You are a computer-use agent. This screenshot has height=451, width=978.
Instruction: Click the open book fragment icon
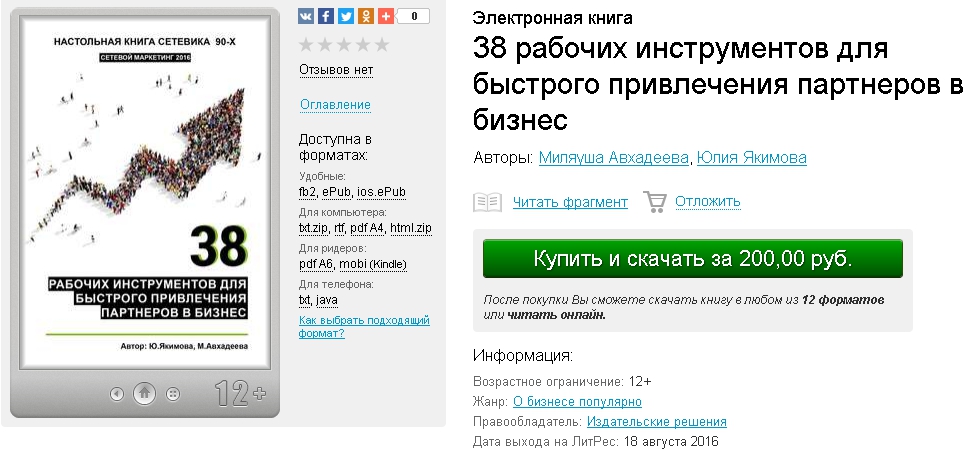coord(487,202)
